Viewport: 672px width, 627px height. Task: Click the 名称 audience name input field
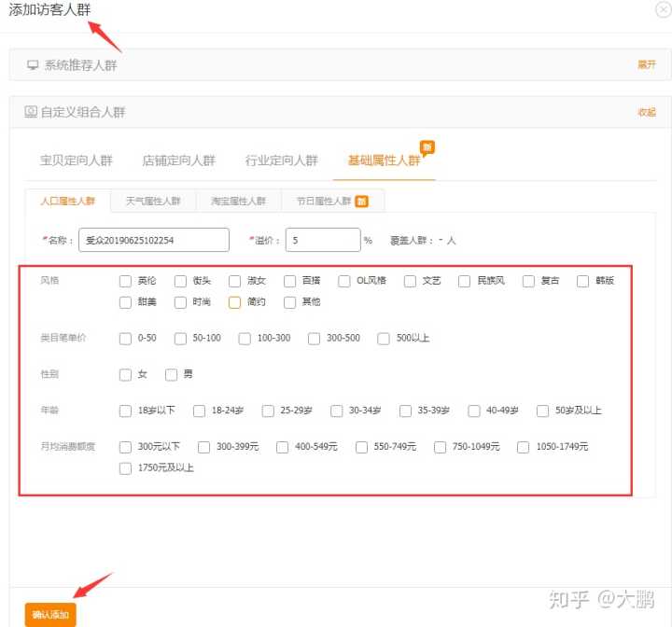pyautogui.click(x=154, y=240)
